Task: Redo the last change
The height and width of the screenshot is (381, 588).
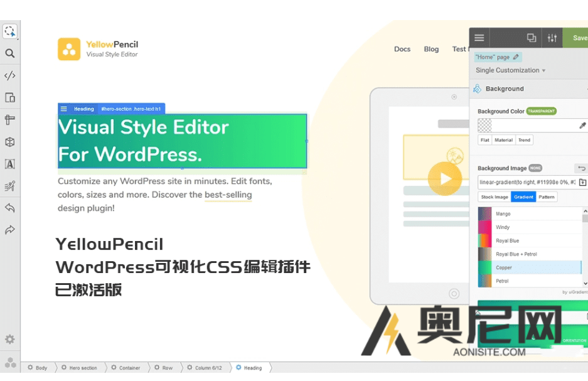Action: (10, 230)
